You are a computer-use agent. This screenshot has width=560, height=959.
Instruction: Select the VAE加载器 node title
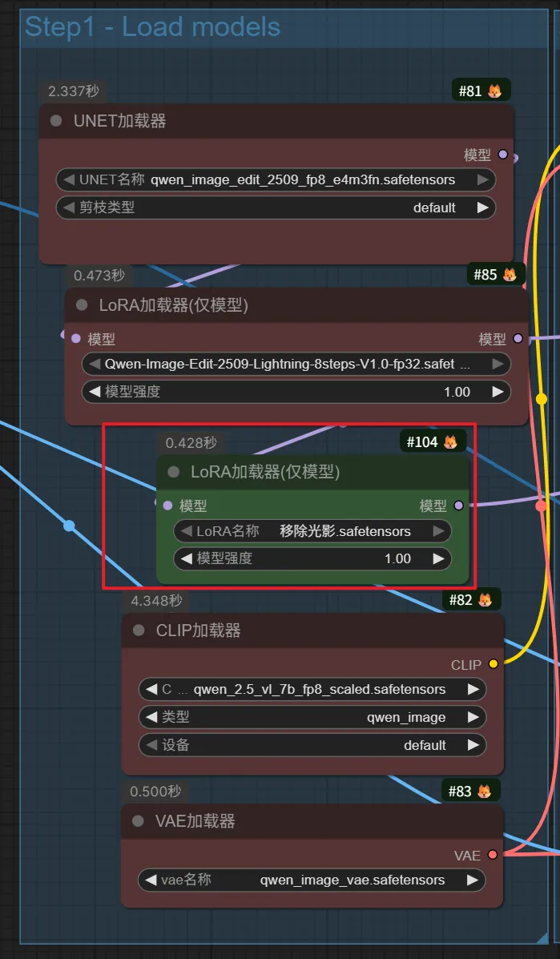195,821
